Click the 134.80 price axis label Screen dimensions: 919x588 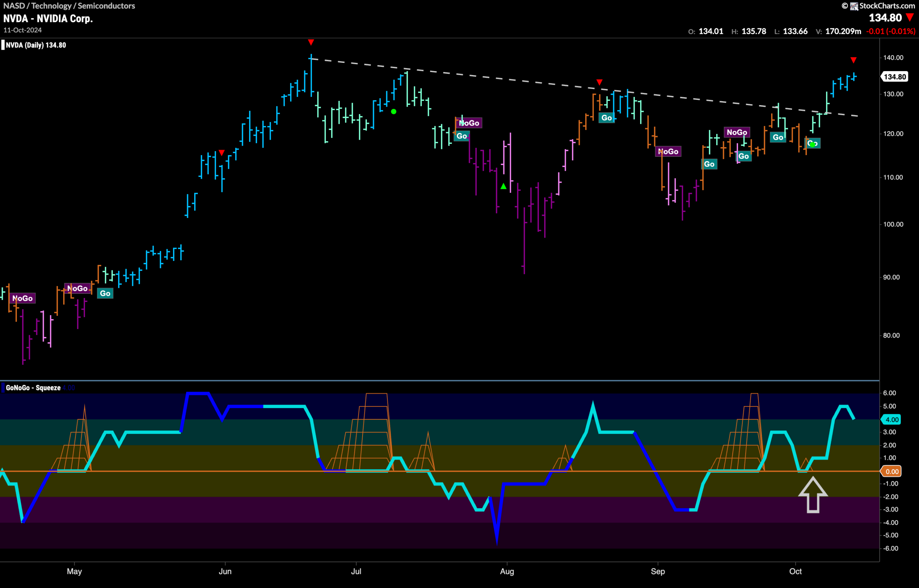(x=895, y=77)
